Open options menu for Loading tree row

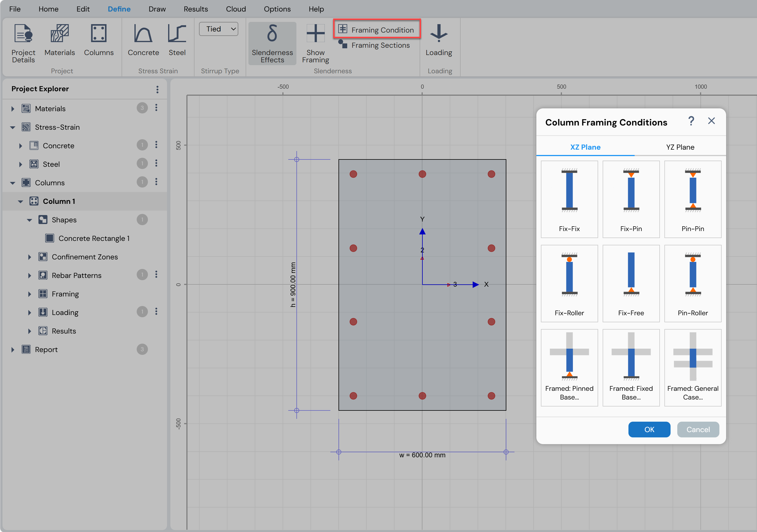[156, 311]
